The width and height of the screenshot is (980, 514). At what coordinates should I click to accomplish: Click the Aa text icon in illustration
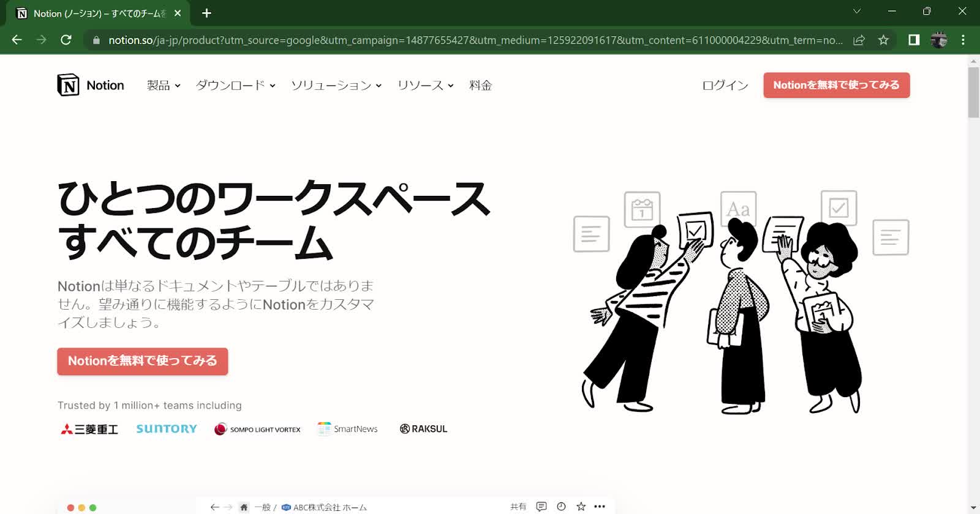click(x=738, y=209)
